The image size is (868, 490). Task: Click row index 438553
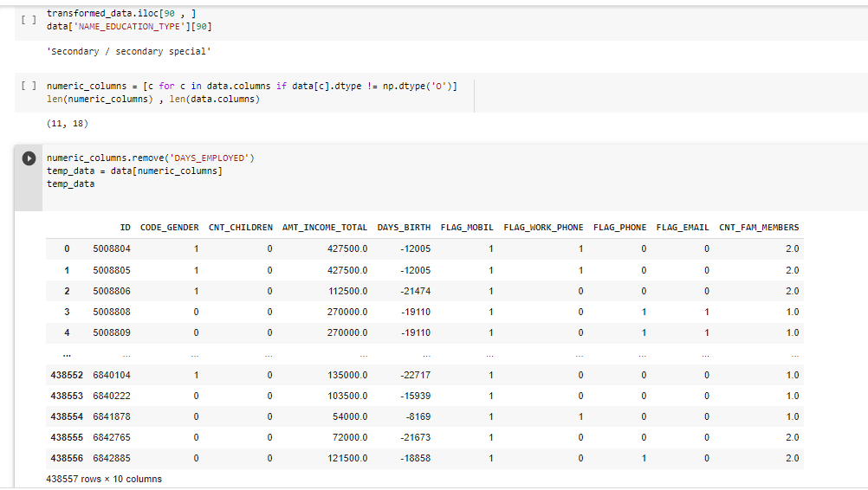pyautogui.click(x=67, y=396)
